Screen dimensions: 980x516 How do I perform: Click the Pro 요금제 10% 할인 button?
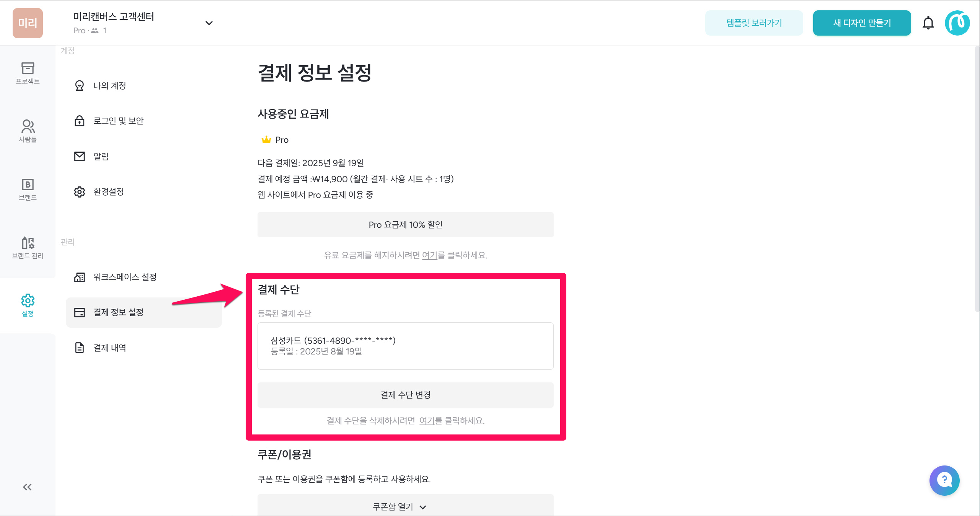tap(405, 225)
